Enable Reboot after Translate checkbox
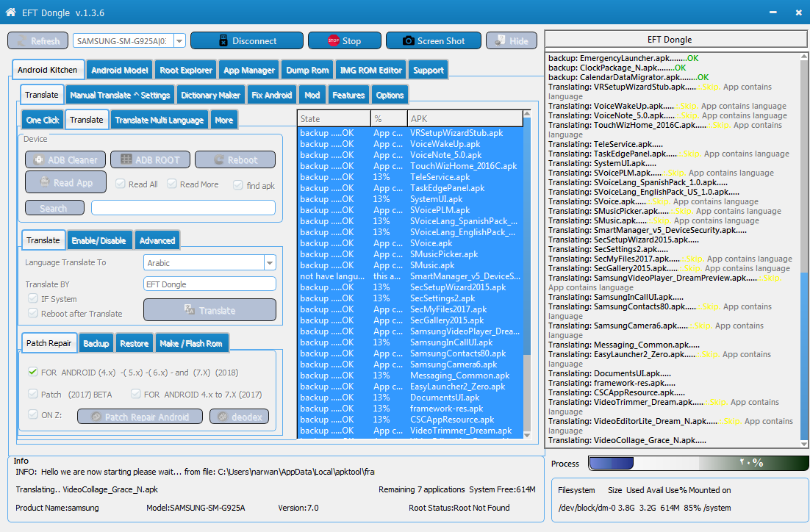 tap(33, 313)
